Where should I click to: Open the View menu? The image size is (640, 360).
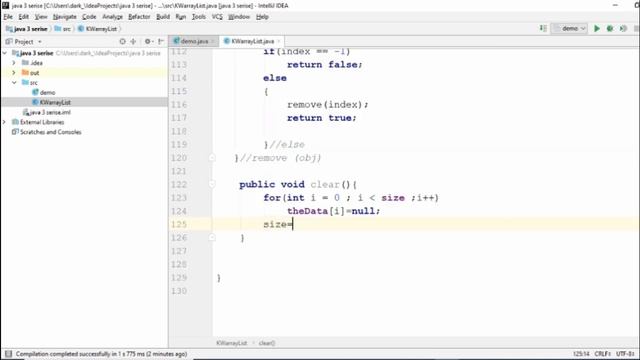pos(41,17)
